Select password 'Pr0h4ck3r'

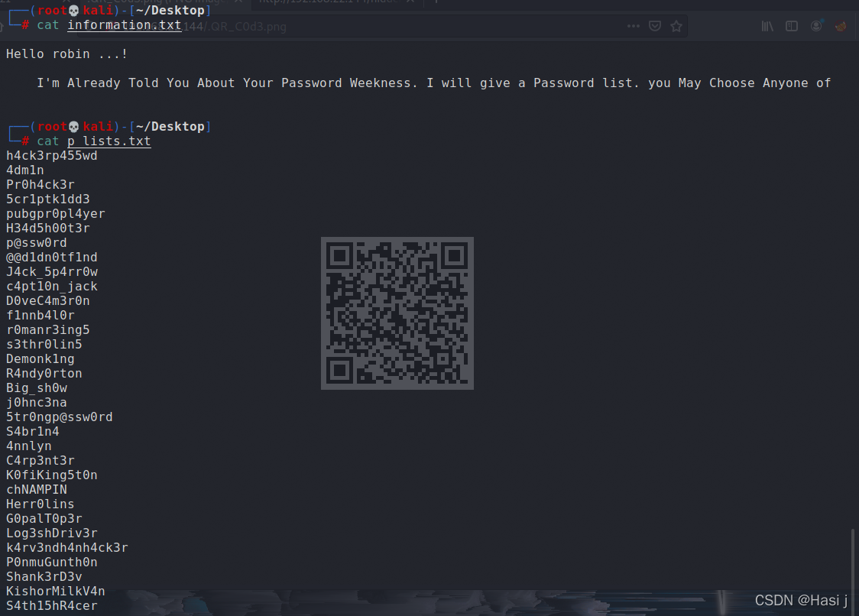[x=40, y=185]
